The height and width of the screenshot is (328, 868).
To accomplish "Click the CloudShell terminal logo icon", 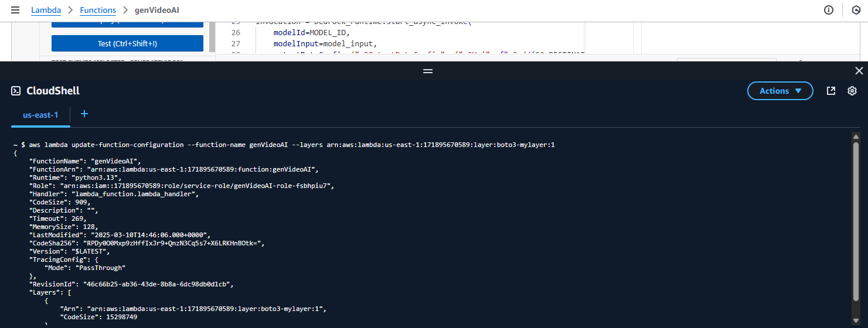I will click(x=16, y=91).
